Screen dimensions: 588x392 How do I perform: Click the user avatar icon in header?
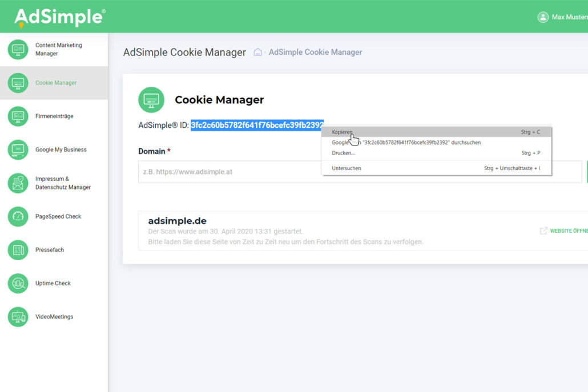pos(543,17)
